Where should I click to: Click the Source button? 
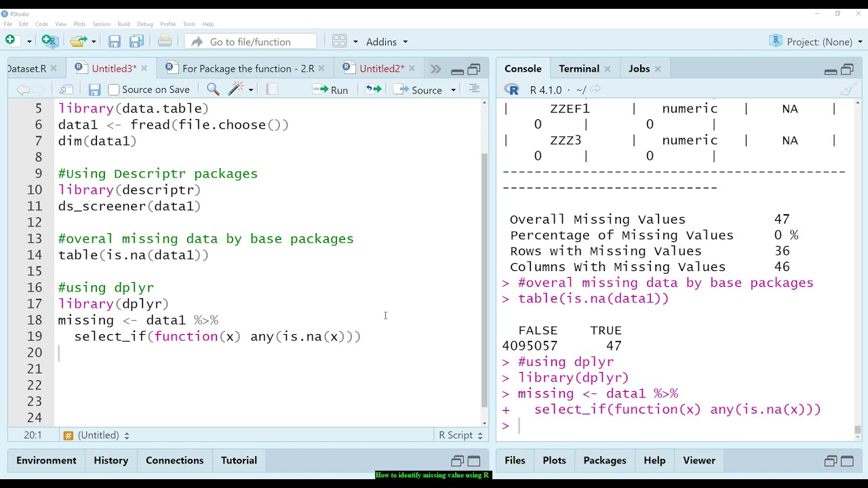point(418,89)
